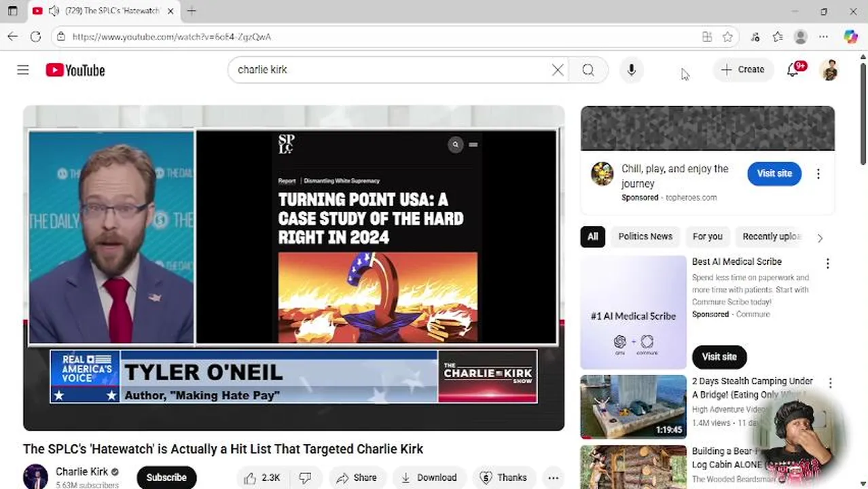This screenshot has height=489, width=868.
Task: Click the topheroes ad avatar icon
Action: click(x=602, y=174)
